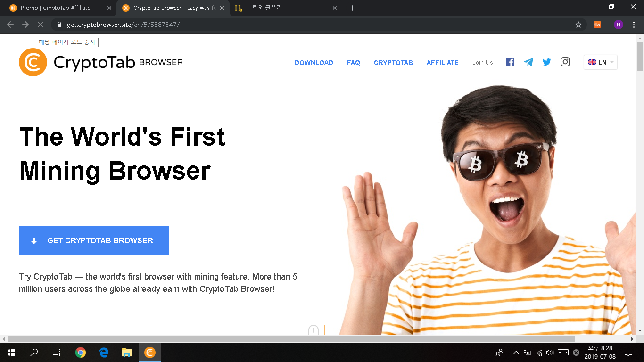Open the People icon in system tray
644x362 pixels.
click(499, 353)
